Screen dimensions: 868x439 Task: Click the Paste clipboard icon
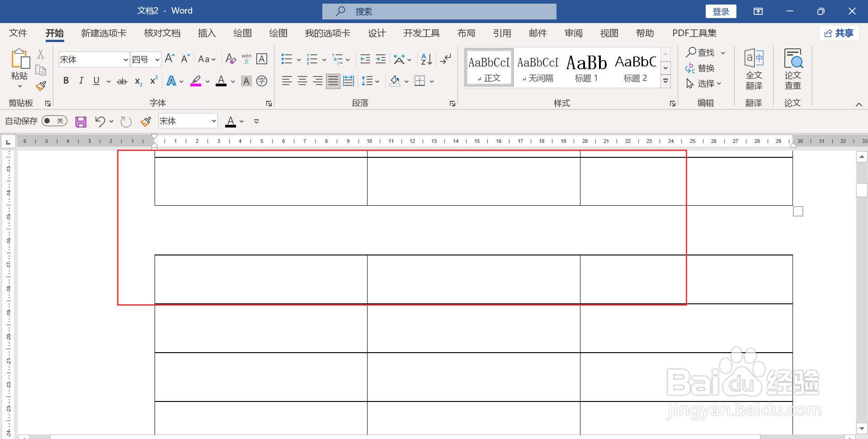[20, 59]
